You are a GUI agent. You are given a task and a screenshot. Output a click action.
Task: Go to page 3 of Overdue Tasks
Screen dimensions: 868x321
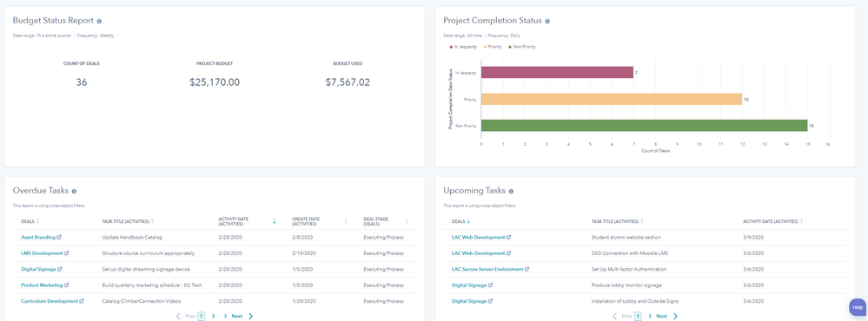point(225,316)
